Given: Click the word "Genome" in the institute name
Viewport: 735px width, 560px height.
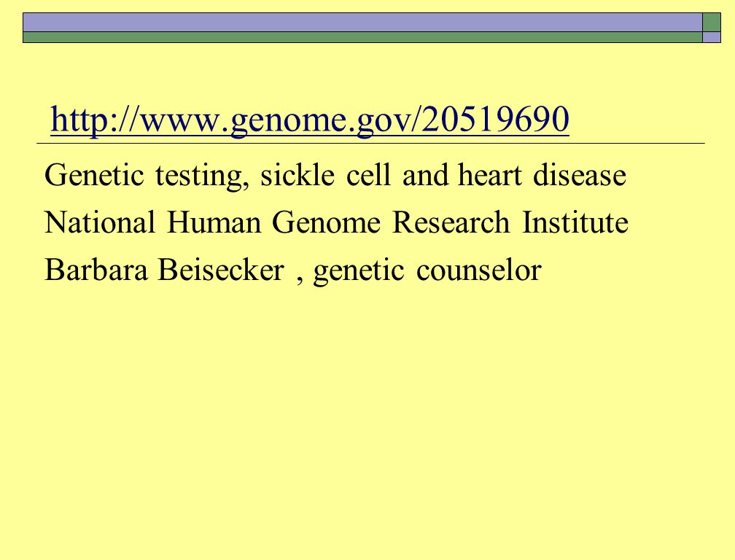Looking at the screenshot, I should tap(326, 222).
